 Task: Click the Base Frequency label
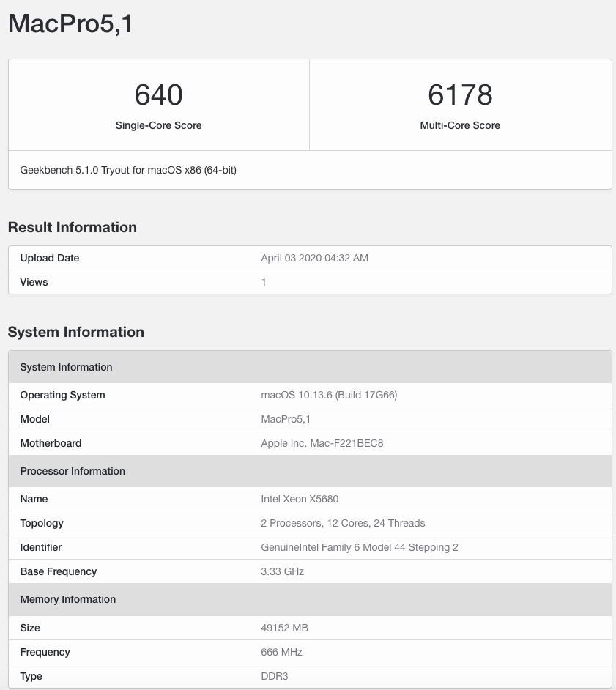pos(59,571)
